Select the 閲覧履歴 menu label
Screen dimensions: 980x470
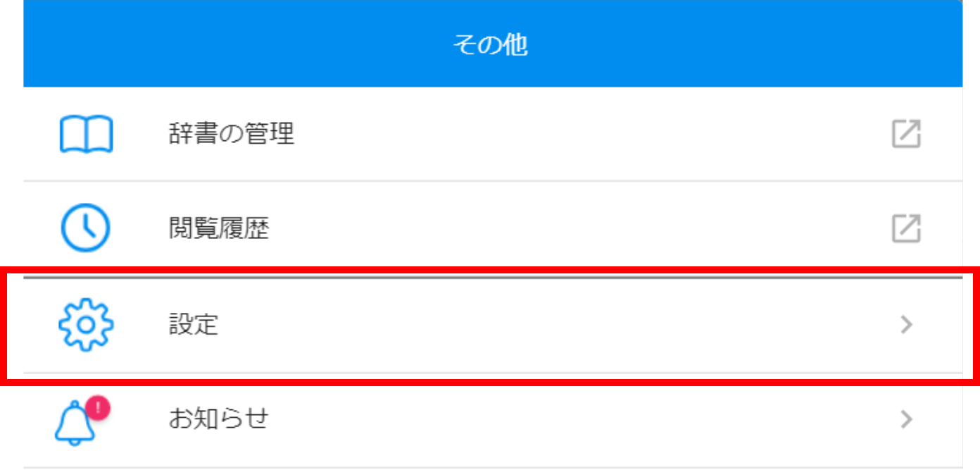[x=219, y=228]
